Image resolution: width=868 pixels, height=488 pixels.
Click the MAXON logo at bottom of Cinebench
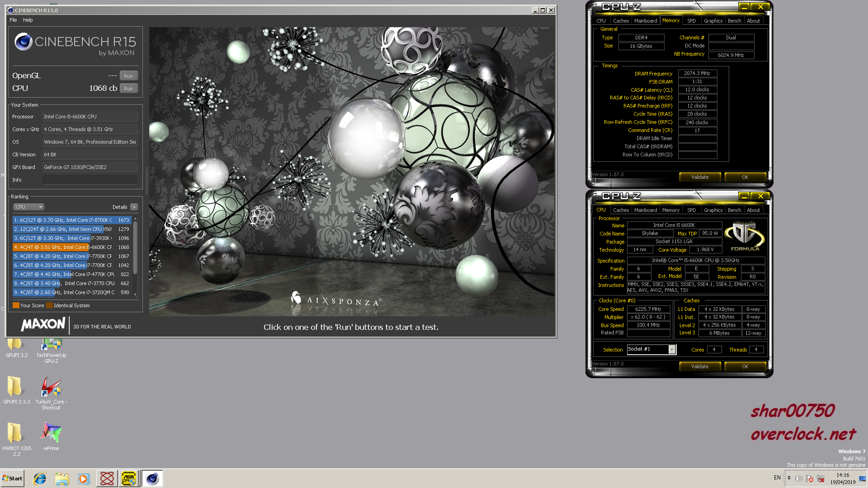43,324
